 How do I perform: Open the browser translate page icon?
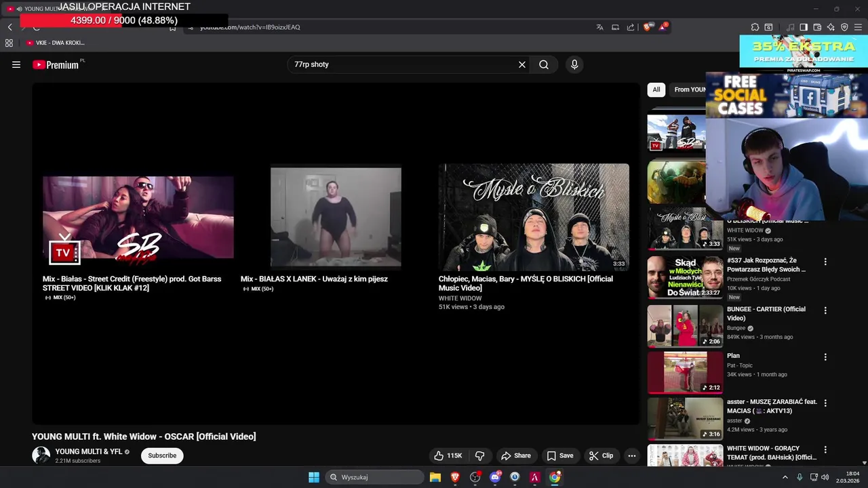click(599, 27)
